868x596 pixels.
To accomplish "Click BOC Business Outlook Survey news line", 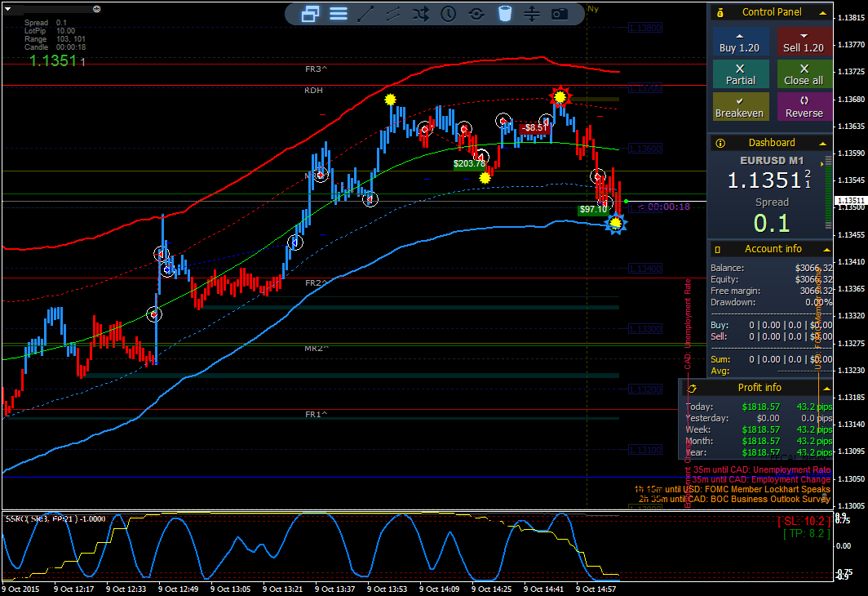I will (x=734, y=500).
